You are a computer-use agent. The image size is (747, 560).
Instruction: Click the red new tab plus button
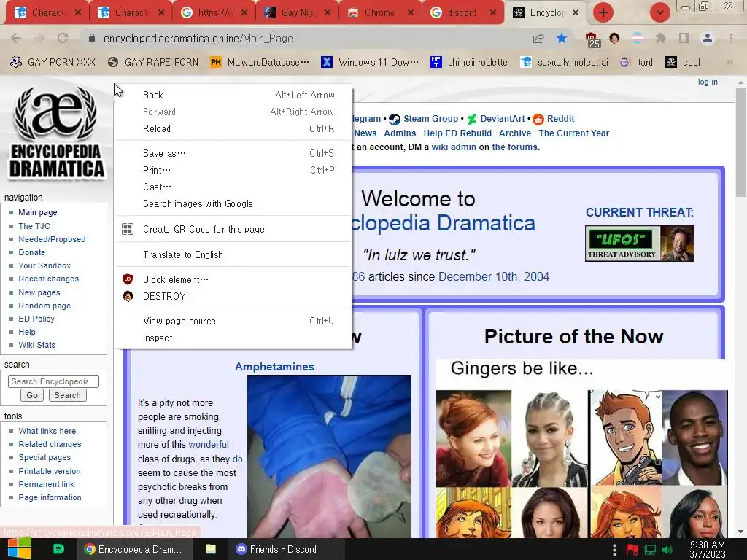pyautogui.click(x=603, y=12)
